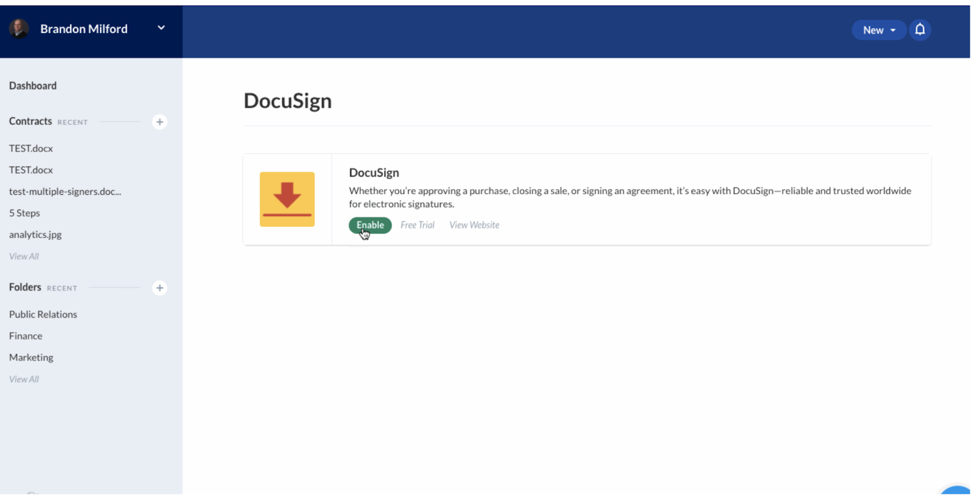
Task: Add a new contract with the Contracts plus icon
Action: (x=159, y=122)
